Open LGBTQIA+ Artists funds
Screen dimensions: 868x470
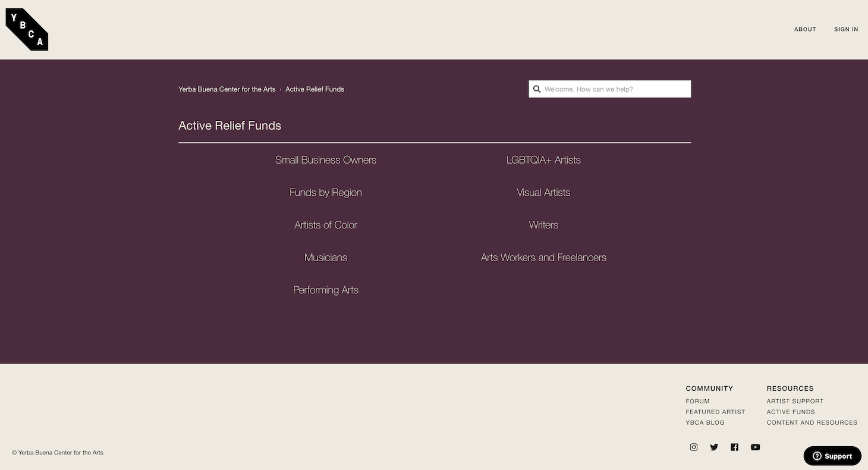543,160
